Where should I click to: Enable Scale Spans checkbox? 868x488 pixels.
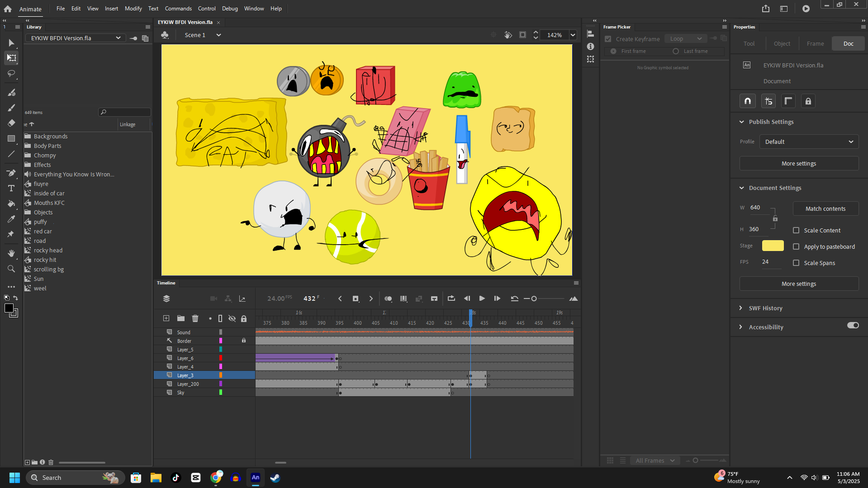pos(796,263)
